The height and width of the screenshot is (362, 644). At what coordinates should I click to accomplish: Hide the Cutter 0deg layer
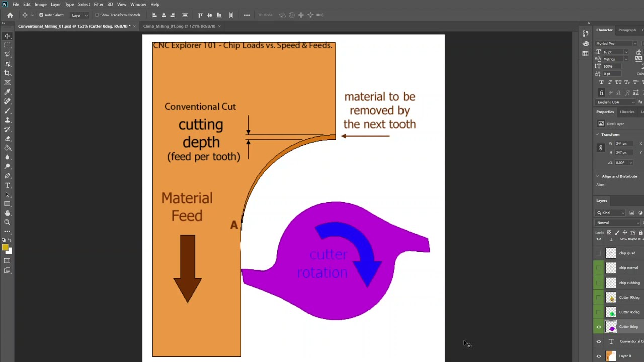[599, 327]
